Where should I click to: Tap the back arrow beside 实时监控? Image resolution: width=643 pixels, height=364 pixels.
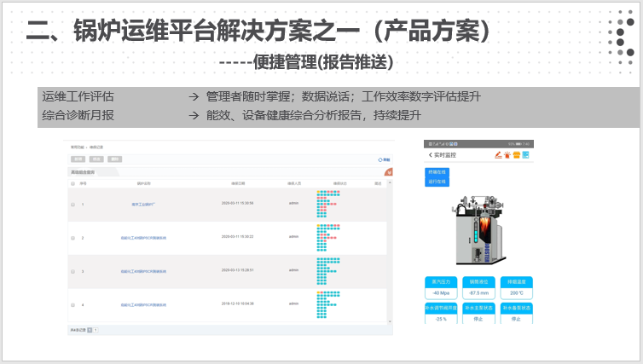[x=429, y=155]
